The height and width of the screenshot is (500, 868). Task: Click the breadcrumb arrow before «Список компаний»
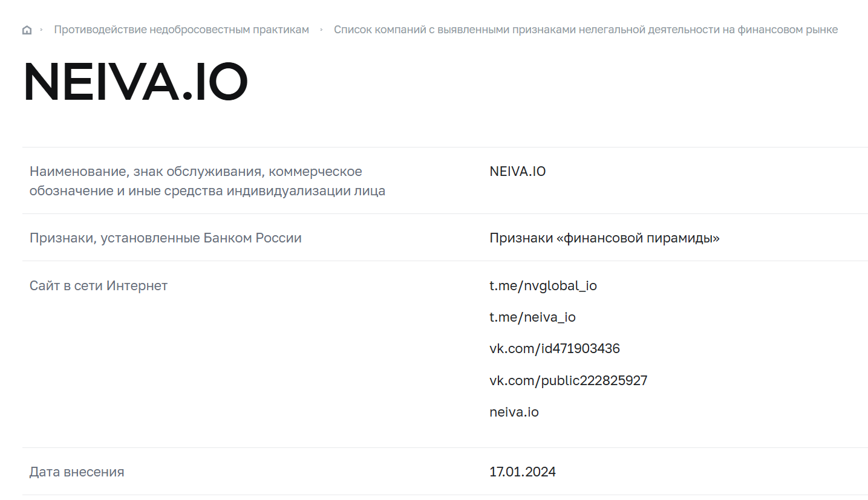click(321, 30)
